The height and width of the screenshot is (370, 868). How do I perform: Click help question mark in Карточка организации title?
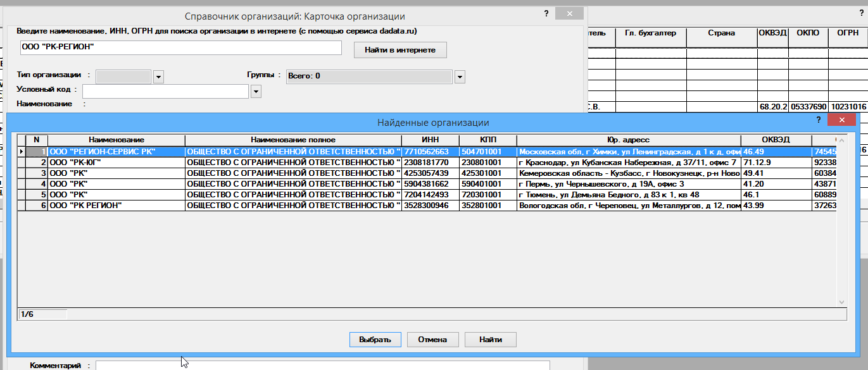click(546, 13)
